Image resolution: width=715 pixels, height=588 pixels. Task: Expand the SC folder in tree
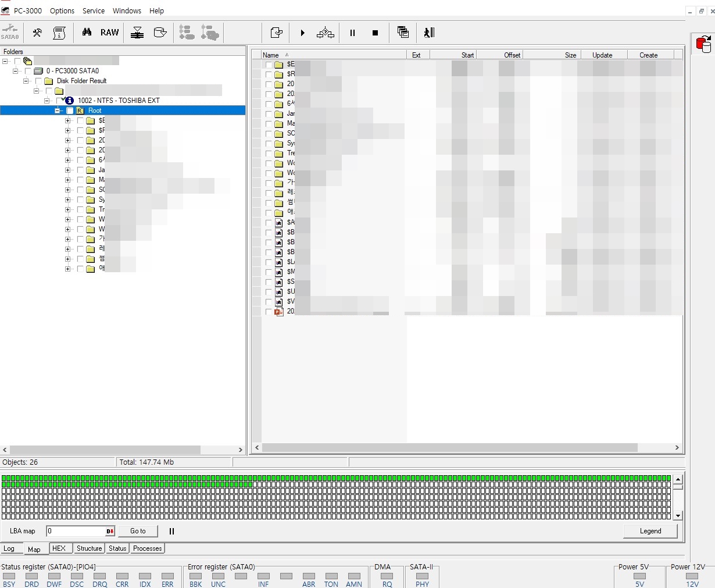pyautogui.click(x=68, y=190)
